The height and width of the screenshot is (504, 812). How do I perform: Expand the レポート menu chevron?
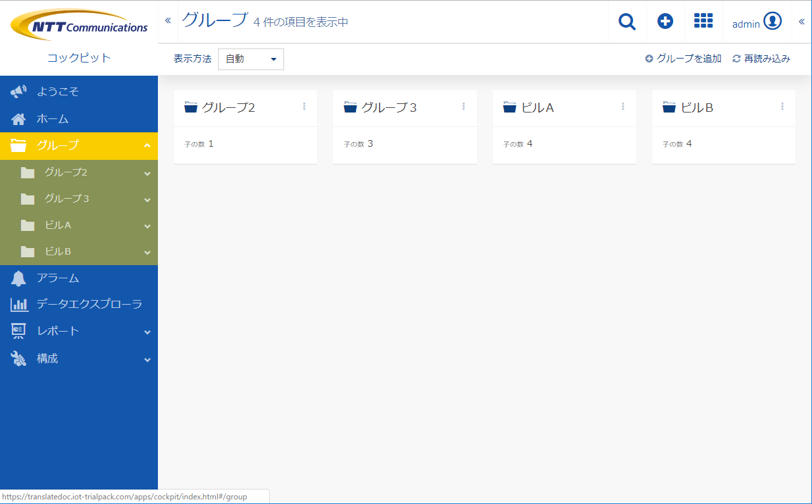tap(147, 333)
